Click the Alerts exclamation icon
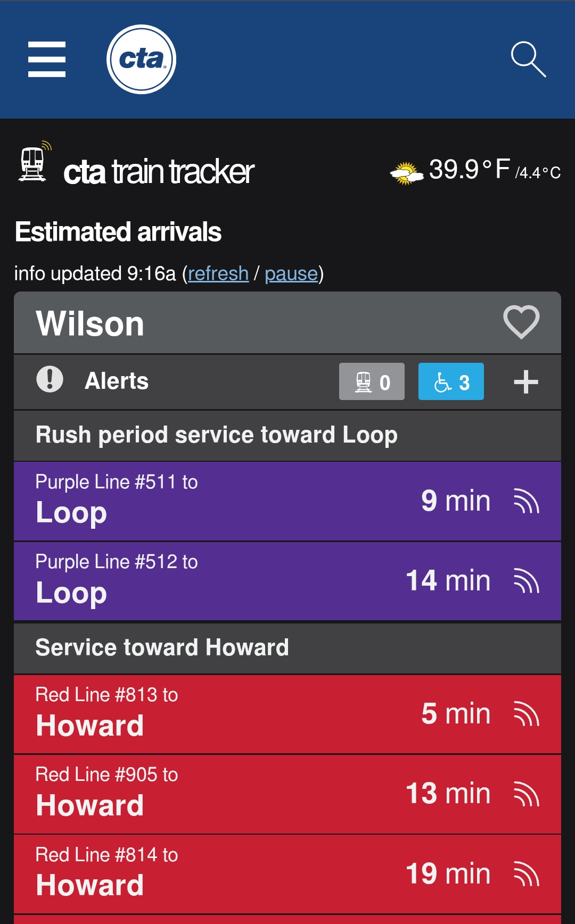This screenshot has width=575, height=924. 50,380
